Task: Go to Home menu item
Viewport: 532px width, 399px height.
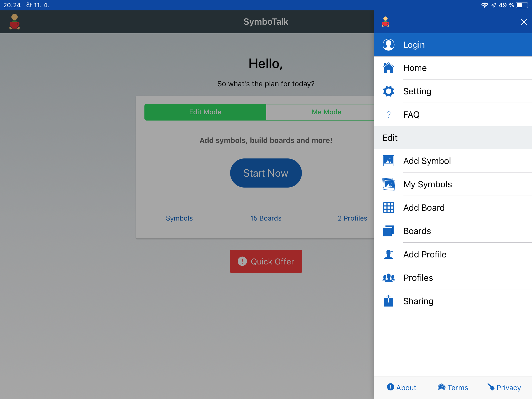Action: tap(453, 68)
